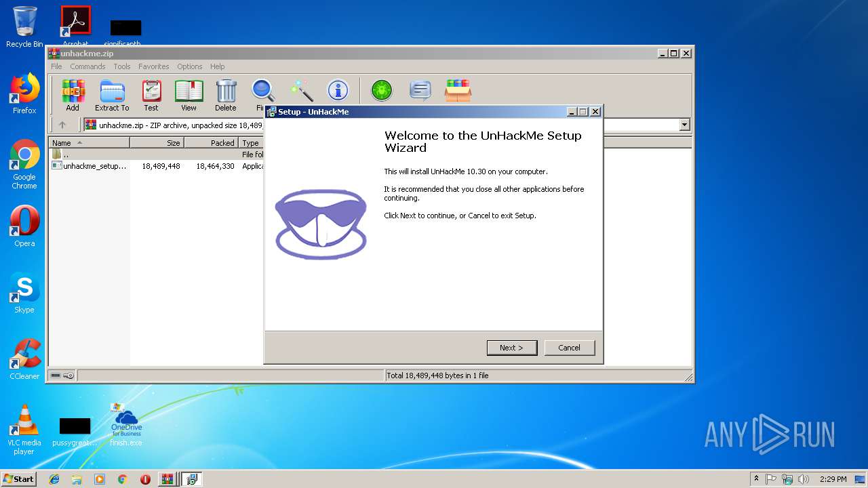
Task: Open the Commands menu
Action: (87, 66)
